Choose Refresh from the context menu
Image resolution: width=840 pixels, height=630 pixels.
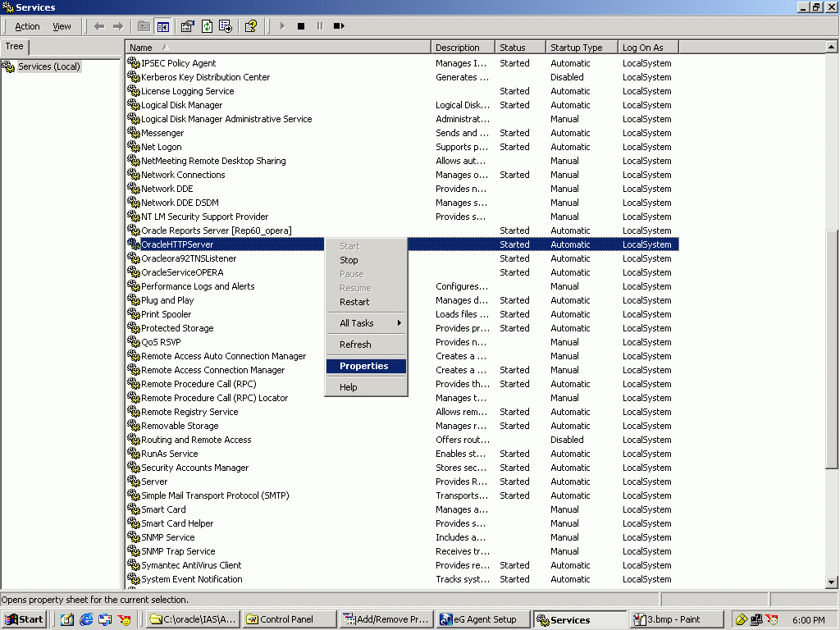366,345
